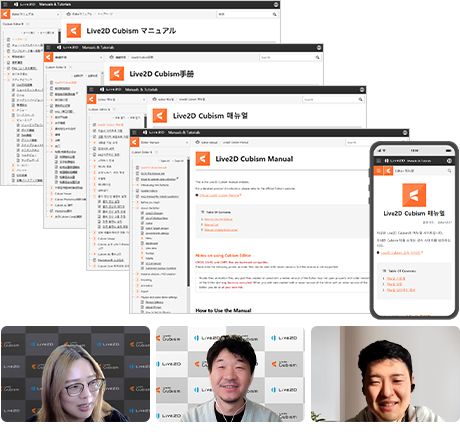Screen dimensions: 460x434
Task: Click Manuals & Tutorials in Chinese window header
Action: coord(98,47)
